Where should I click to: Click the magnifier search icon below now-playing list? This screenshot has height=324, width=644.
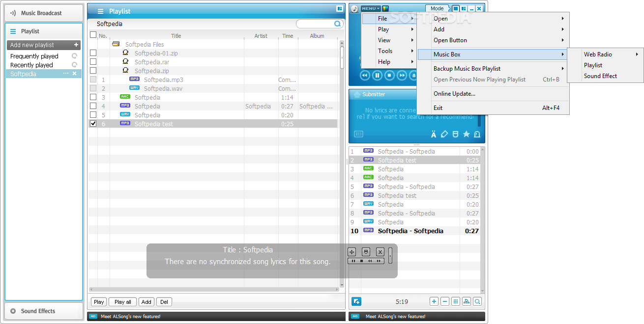click(477, 301)
